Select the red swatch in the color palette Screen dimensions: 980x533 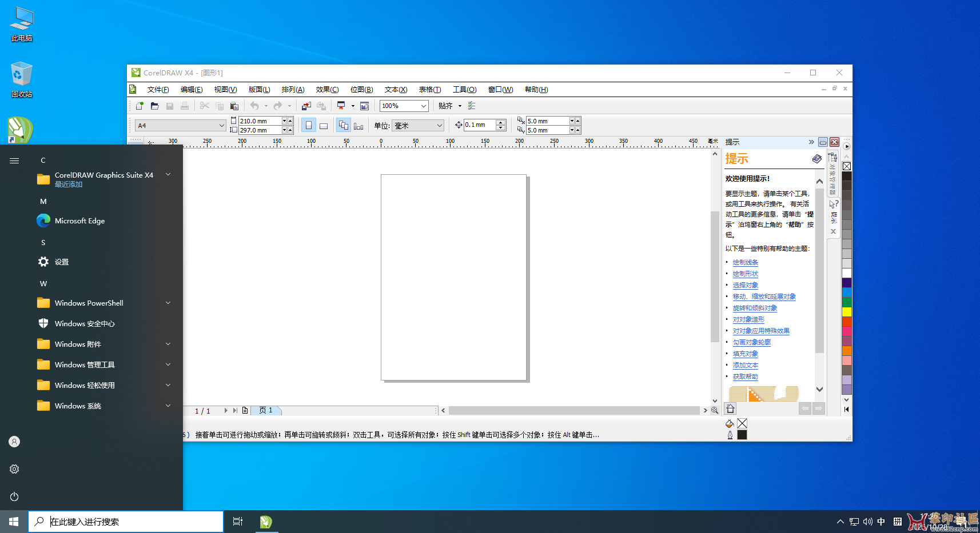847,321
